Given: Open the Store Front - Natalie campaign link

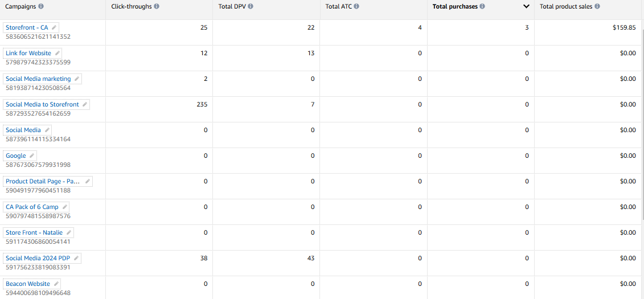Looking at the screenshot, I should pyautogui.click(x=34, y=232).
